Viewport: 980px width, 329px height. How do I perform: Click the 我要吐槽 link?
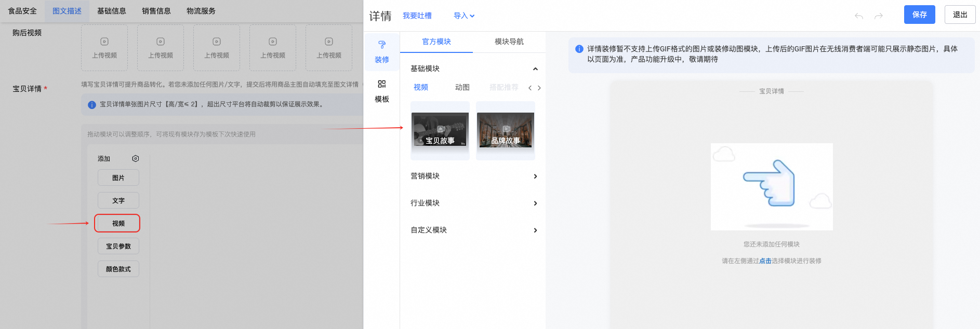tap(417, 16)
